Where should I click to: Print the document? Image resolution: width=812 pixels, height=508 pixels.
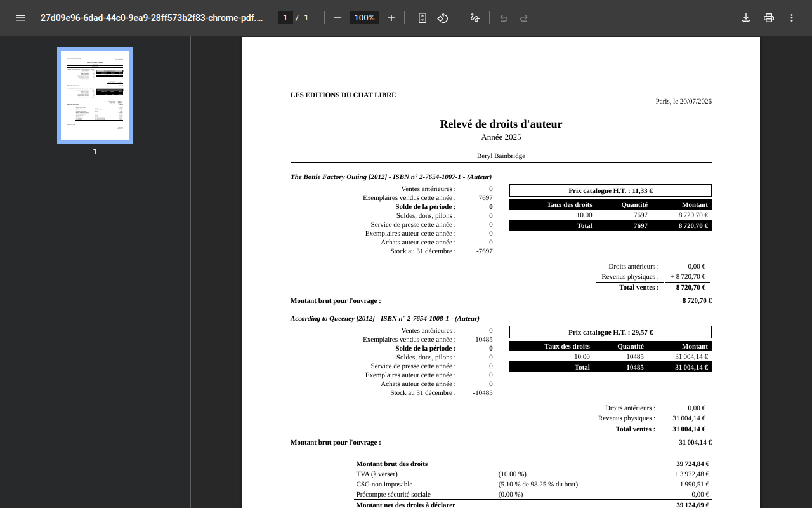tap(769, 18)
